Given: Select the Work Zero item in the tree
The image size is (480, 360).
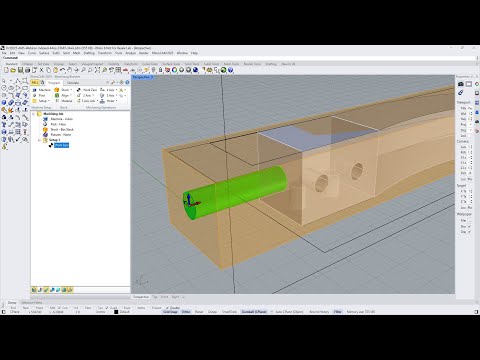Looking at the screenshot, I should pyautogui.click(x=62, y=145).
